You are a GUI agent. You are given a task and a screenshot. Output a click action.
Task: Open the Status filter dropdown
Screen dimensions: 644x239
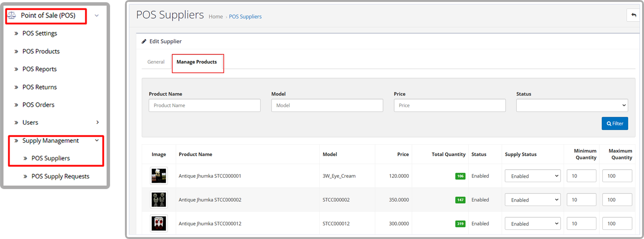pos(572,105)
